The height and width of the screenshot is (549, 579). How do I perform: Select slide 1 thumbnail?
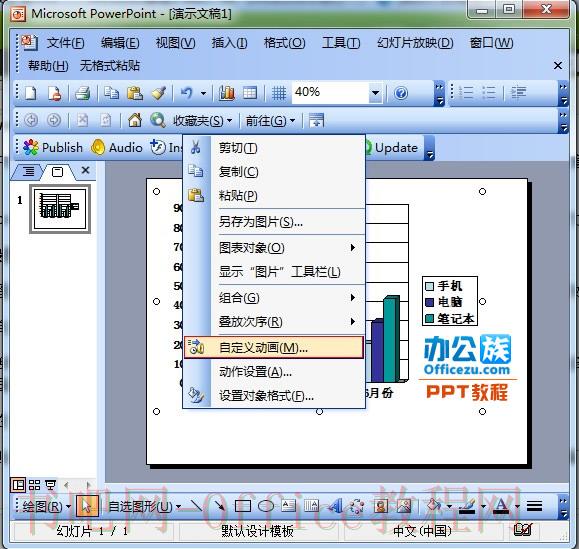60,209
